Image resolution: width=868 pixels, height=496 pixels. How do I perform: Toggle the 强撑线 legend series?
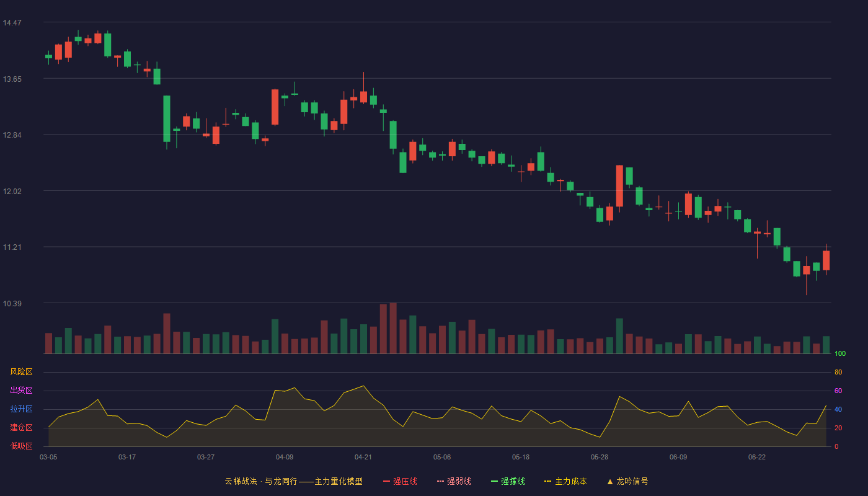[508, 481]
